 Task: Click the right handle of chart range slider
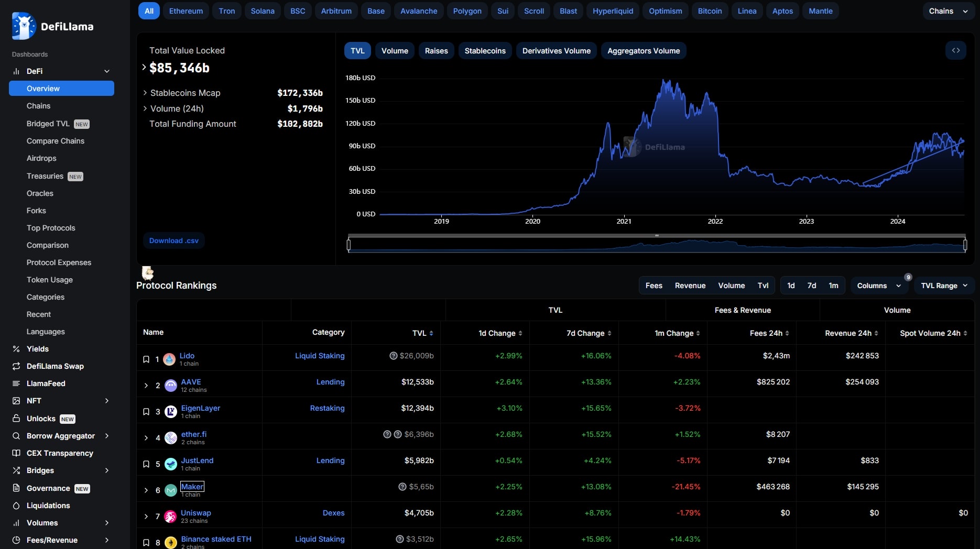coord(965,244)
